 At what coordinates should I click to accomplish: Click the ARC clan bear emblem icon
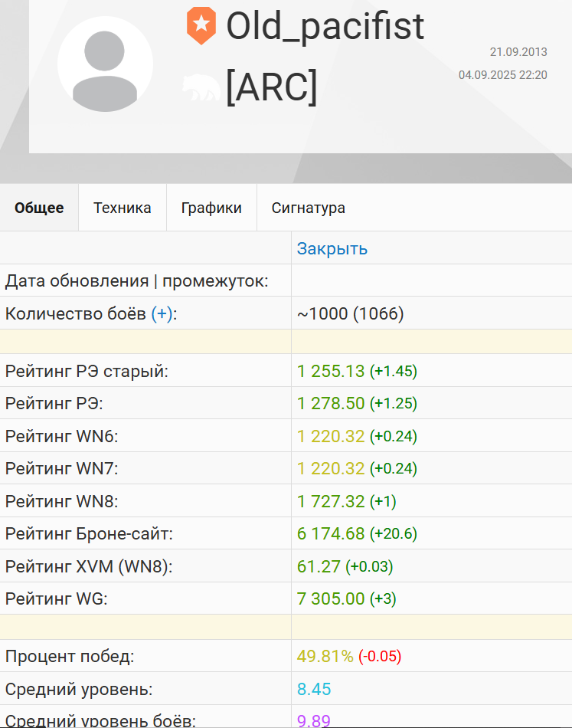point(201,87)
